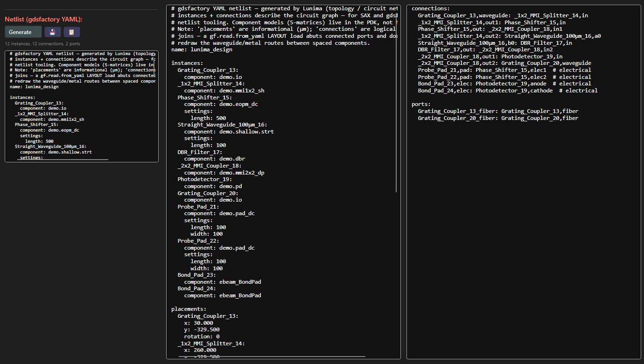Click "component: demo.mmi1x2_sh" in the middle pane
Viewport: 644px width, 364px height.
pos(224,91)
